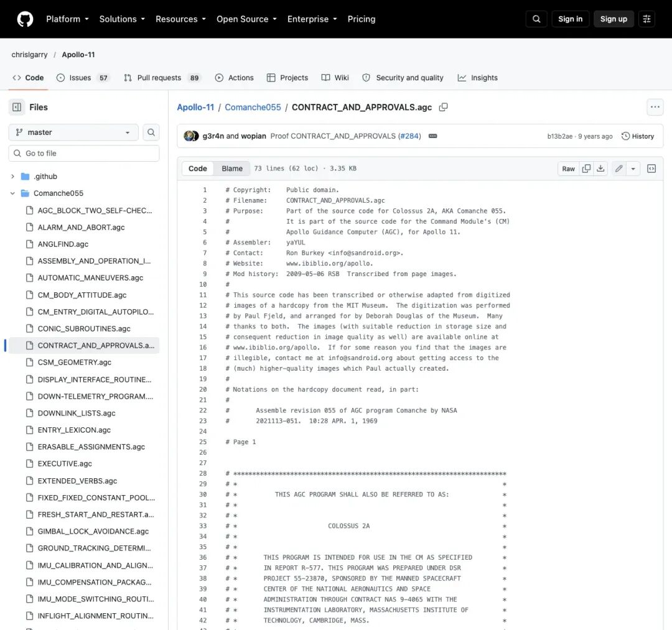
Task: Collapse the Files side panel icon
Action: (17, 107)
